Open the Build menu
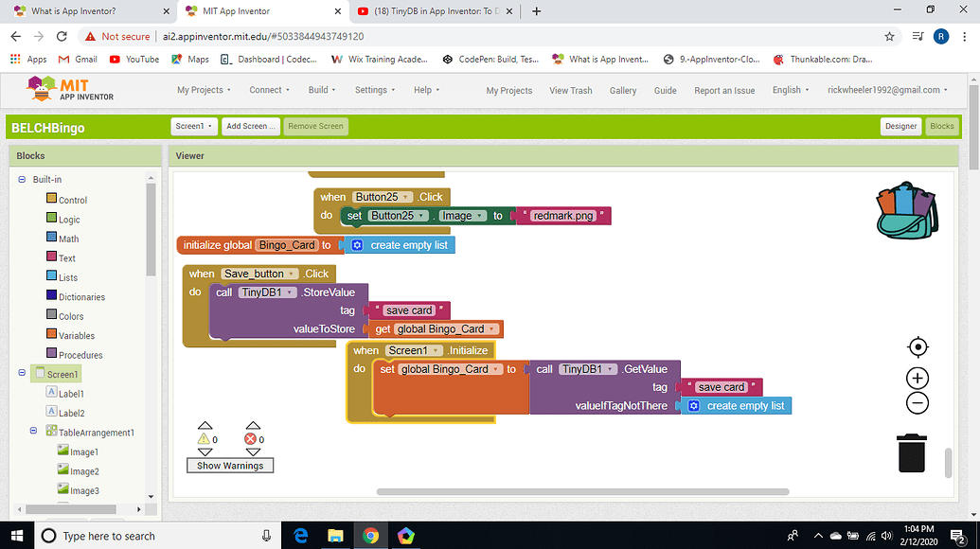980x549 pixels. click(x=321, y=90)
